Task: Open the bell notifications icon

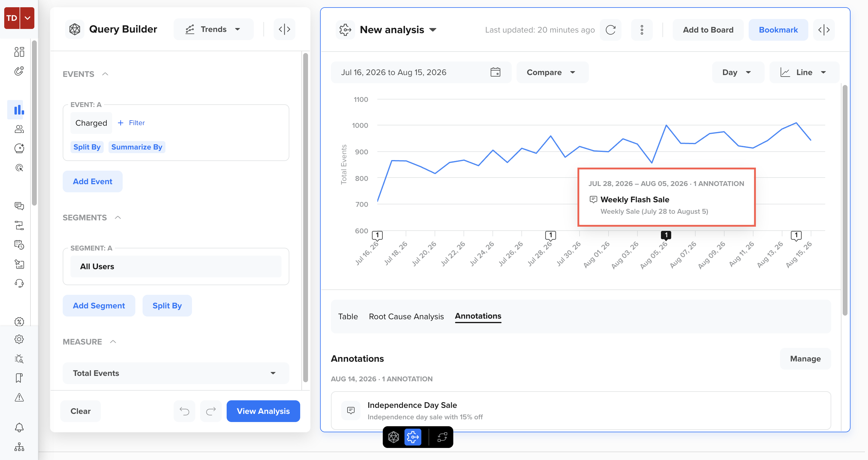Action: pos(19,427)
